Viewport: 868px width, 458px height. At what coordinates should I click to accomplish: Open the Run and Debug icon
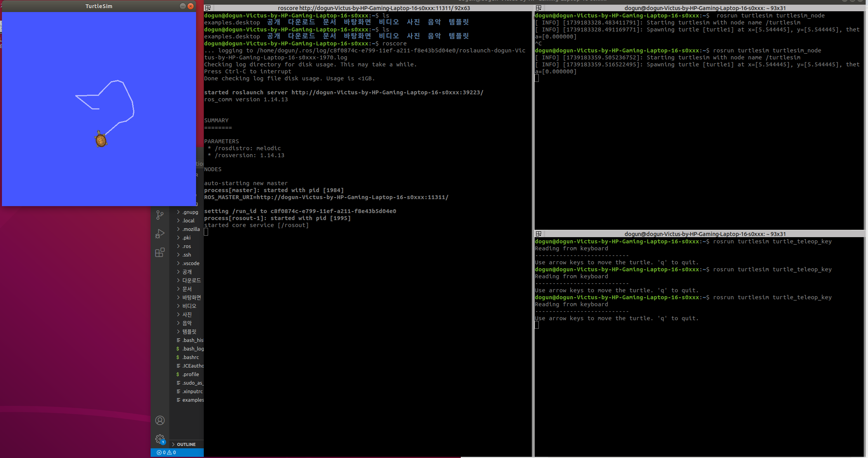pyautogui.click(x=160, y=234)
